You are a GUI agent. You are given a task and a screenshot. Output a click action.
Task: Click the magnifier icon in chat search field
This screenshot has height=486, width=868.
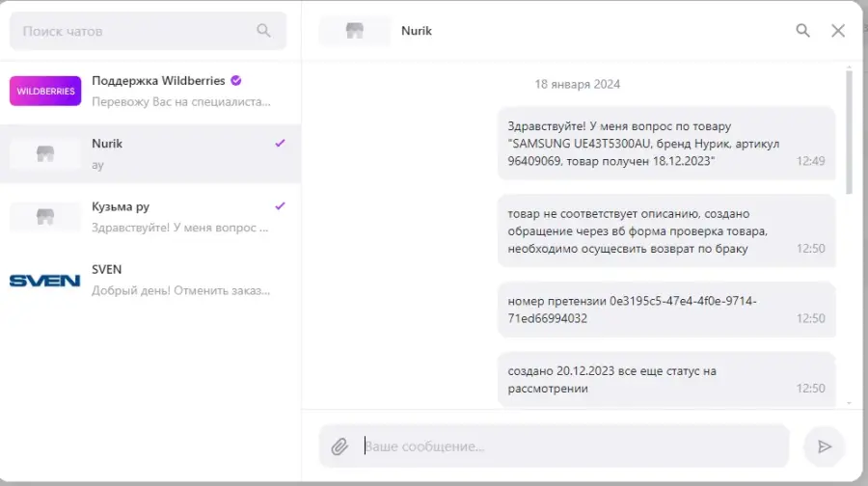click(263, 31)
